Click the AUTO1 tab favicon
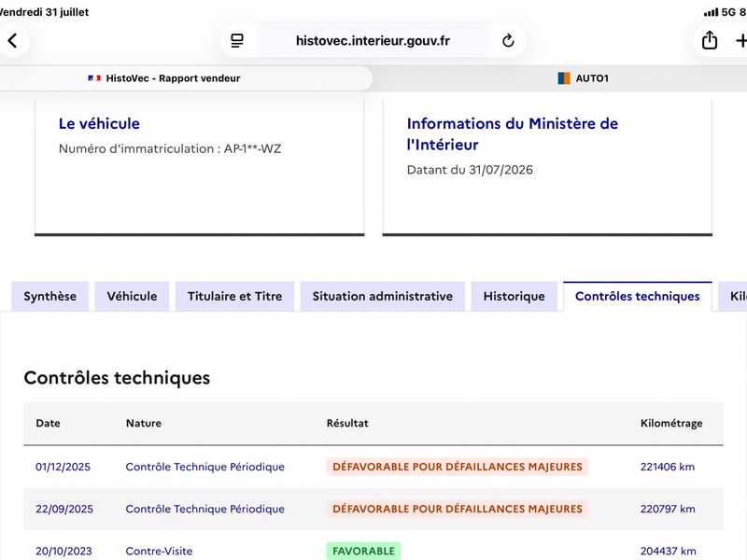 pyautogui.click(x=564, y=78)
